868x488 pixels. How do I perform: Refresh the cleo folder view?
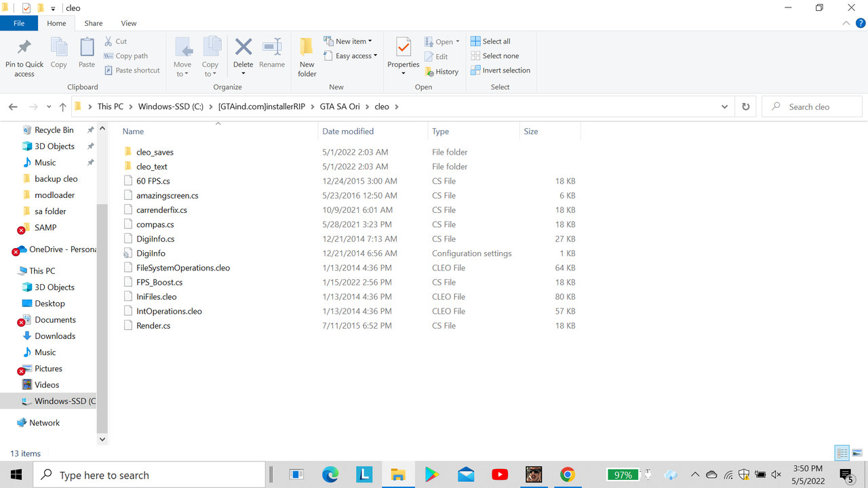(x=746, y=107)
